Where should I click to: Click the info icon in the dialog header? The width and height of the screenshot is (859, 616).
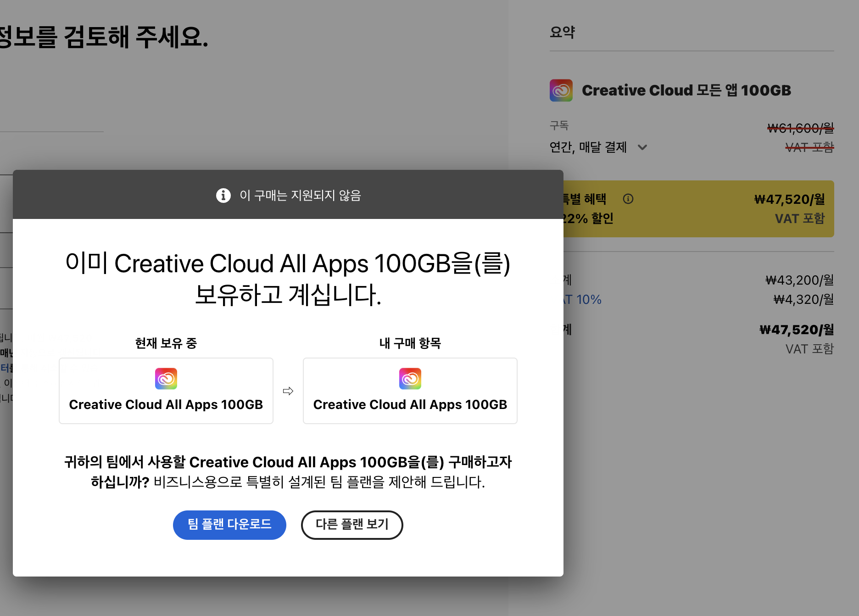[223, 195]
